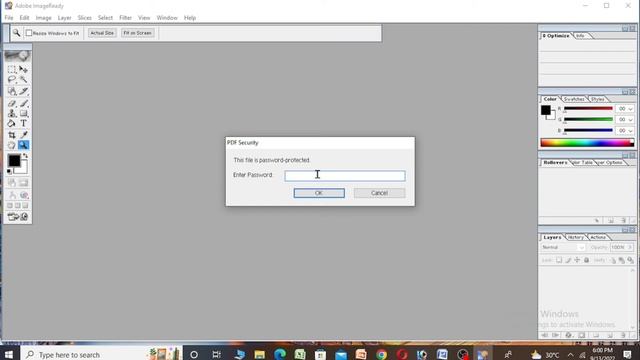640x360 pixels.
Task: Click the Actual Size button
Action: pyautogui.click(x=102, y=33)
